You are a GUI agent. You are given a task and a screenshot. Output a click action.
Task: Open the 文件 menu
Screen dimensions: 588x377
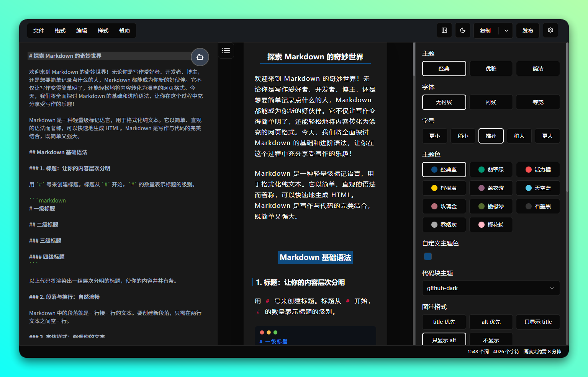(39, 31)
